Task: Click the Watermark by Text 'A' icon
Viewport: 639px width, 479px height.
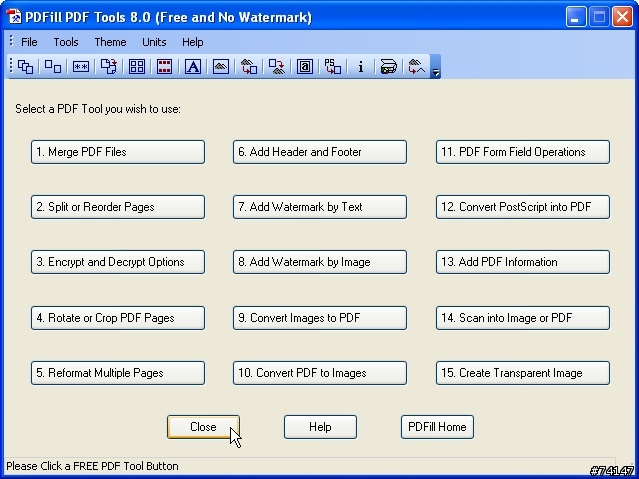Action: [x=193, y=66]
